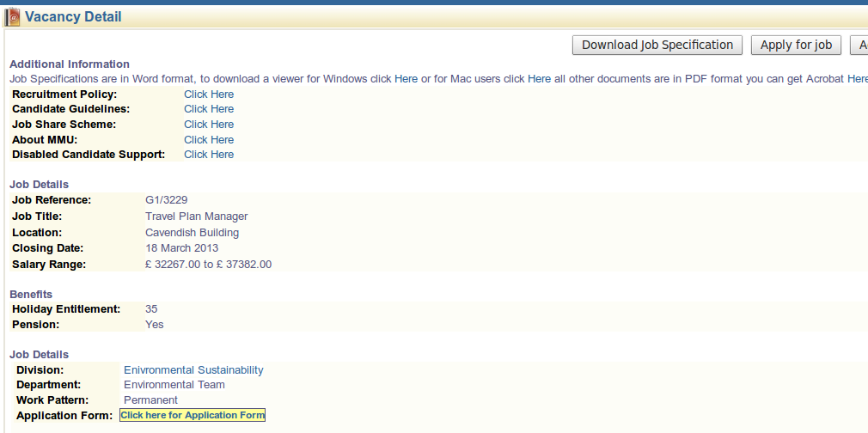Open Candidate Guidelines 'Click Here' link
The height and width of the screenshot is (433, 868).
(209, 109)
